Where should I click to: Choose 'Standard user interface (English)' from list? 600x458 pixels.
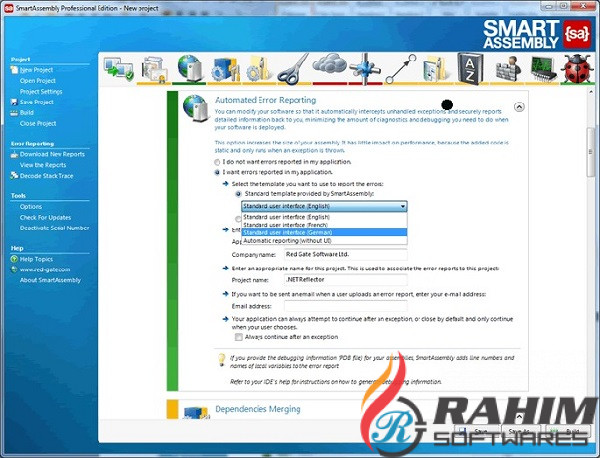pyautogui.click(x=324, y=217)
